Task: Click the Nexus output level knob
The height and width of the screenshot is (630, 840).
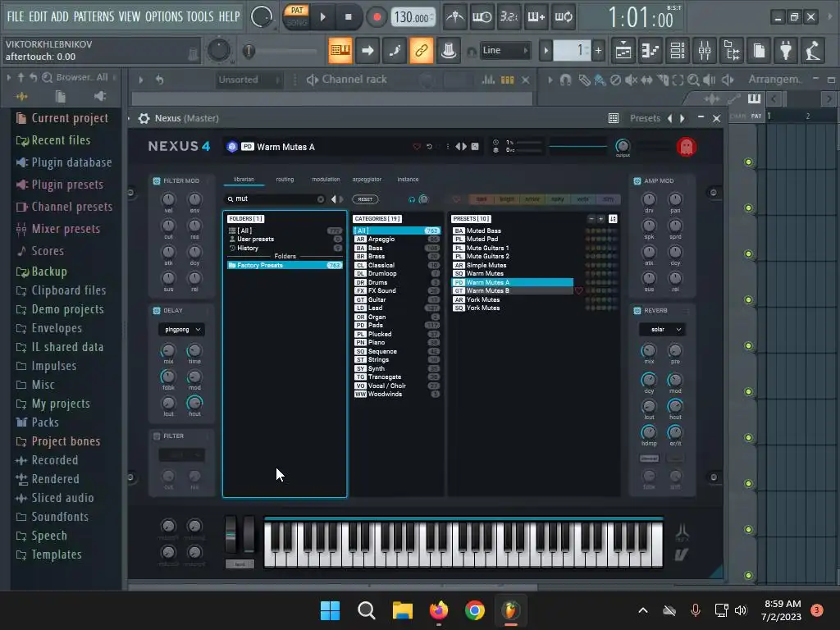Action: click(623, 146)
